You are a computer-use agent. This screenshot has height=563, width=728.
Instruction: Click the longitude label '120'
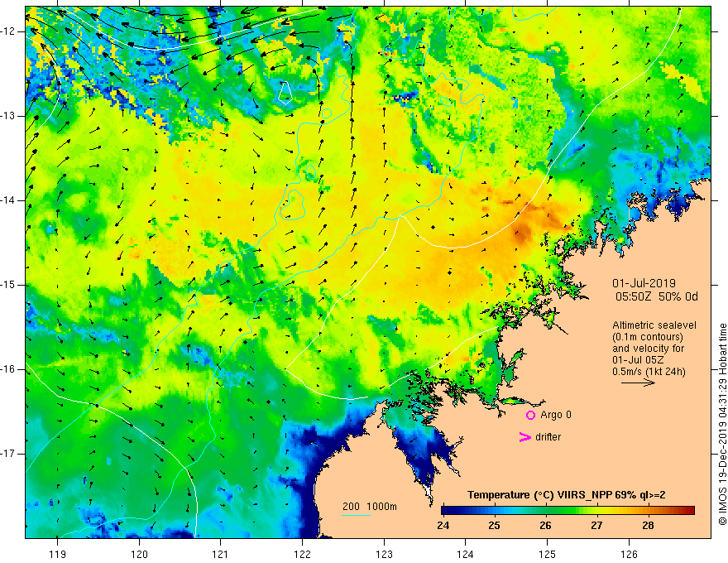(139, 554)
